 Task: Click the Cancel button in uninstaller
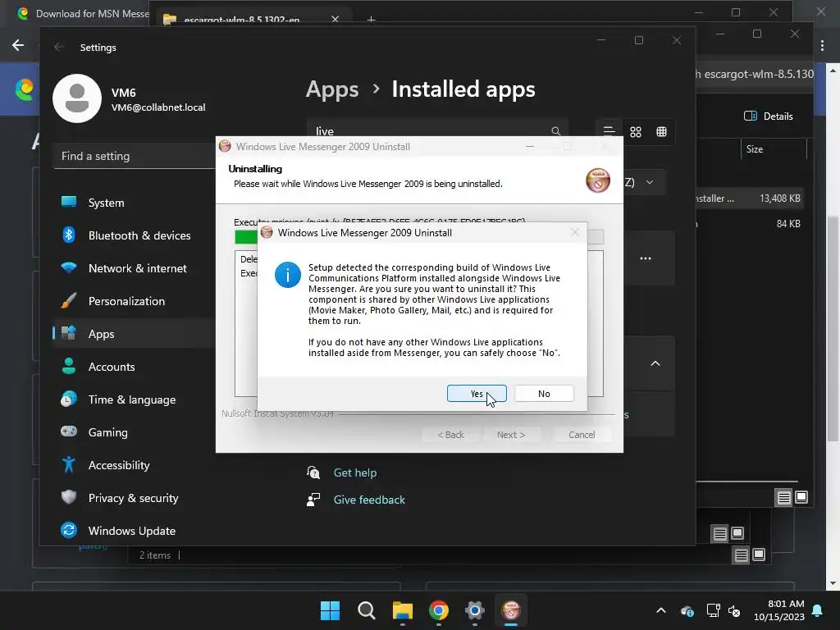click(582, 435)
